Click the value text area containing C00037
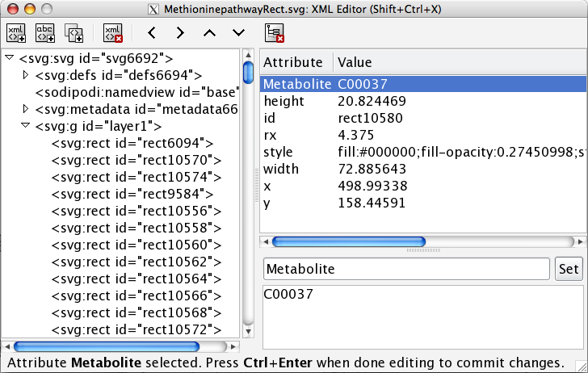Image resolution: width=588 pixels, height=373 pixels. 423,317
